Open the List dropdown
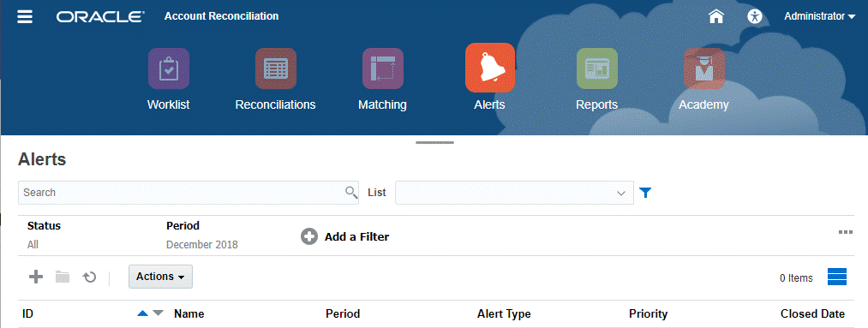Image resolution: width=868 pixels, height=328 pixels. pyautogui.click(x=514, y=193)
